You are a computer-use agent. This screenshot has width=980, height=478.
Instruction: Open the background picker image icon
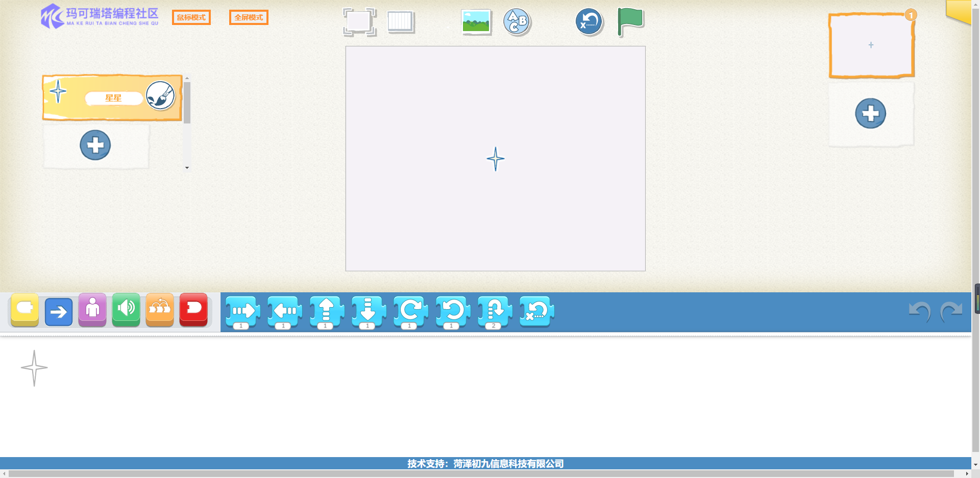(x=476, y=22)
